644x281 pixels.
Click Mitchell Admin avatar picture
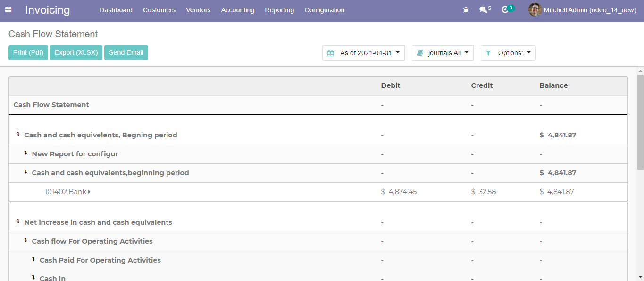(x=535, y=10)
